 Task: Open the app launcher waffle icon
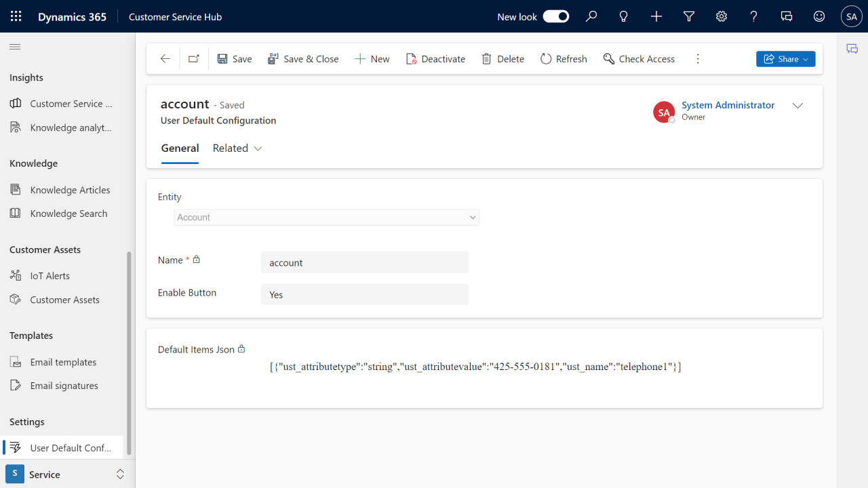click(16, 16)
